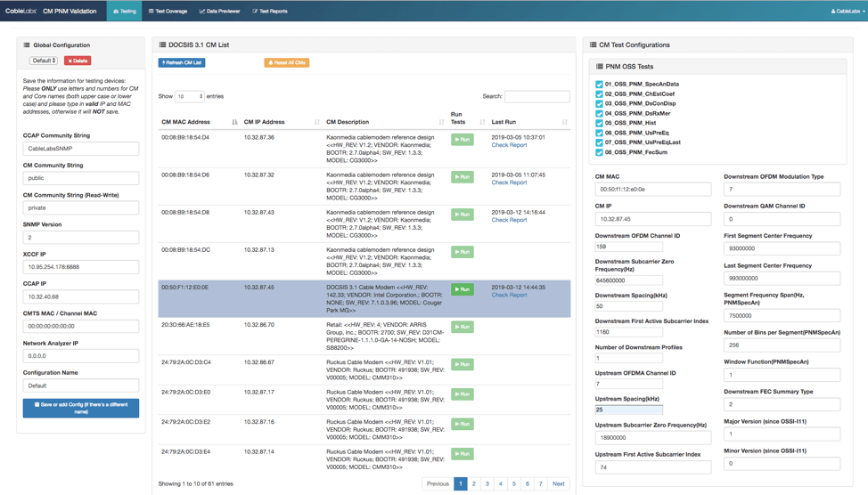Edit the CM MAC field in test config

653,189
